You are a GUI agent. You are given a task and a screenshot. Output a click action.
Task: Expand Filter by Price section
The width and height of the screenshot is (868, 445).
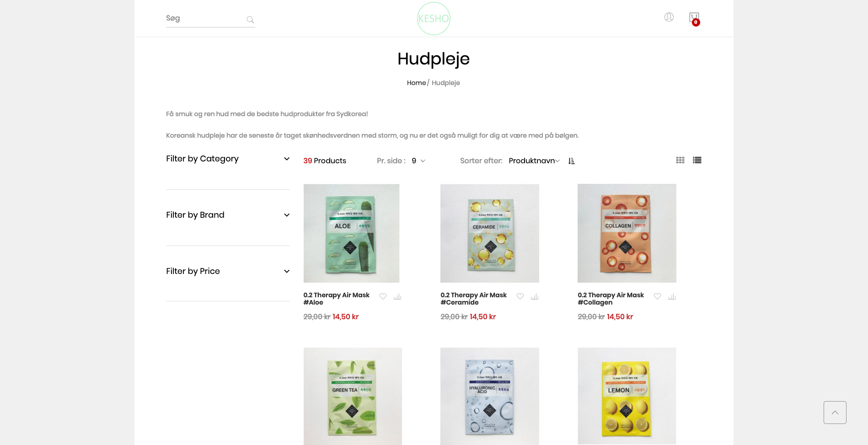coord(228,271)
